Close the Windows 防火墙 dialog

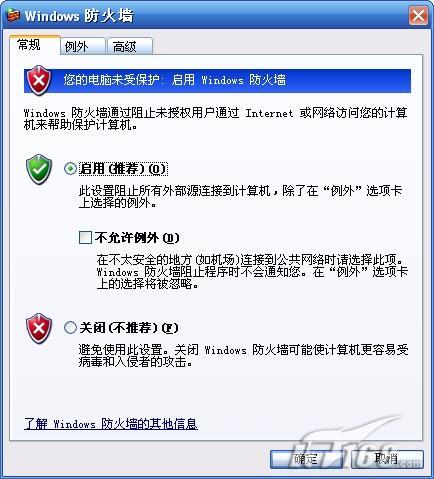pyautogui.click(x=418, y=16)
